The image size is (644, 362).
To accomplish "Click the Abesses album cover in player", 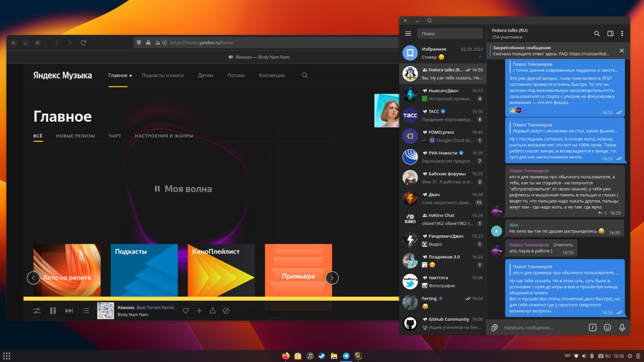I will click(x=105, y=311).
